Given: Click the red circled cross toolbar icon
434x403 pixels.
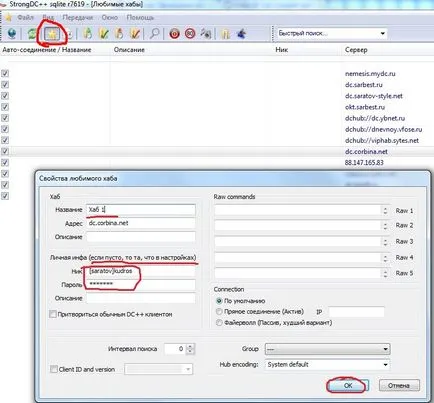Looking at the screenshot, I should click(x=190, y=33).
